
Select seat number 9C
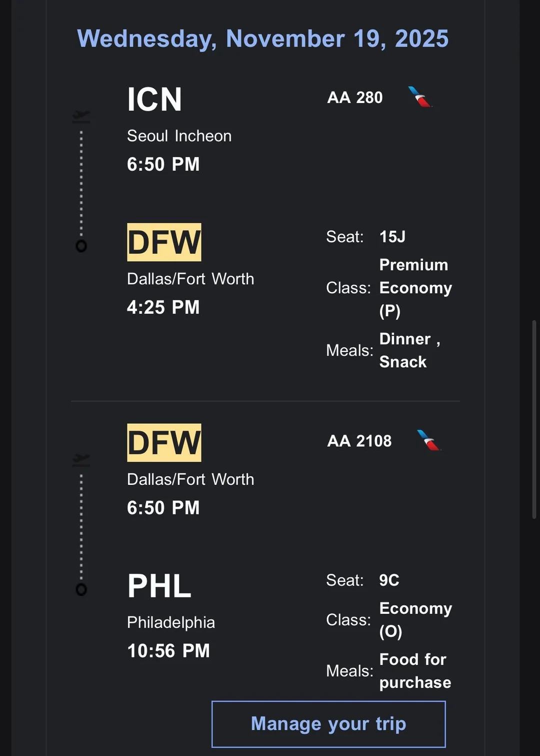(389, 580)
